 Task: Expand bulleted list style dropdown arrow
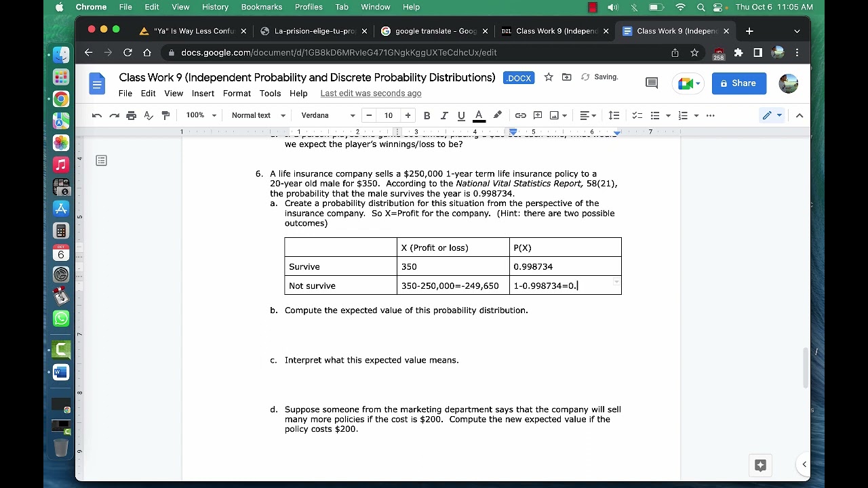pos(668,115)
